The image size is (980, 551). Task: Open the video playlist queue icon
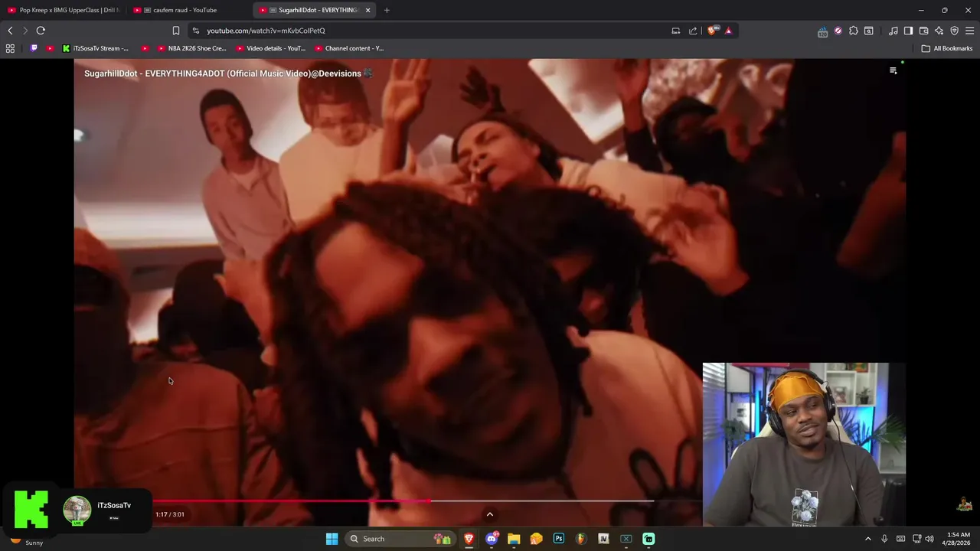(893, 70)
